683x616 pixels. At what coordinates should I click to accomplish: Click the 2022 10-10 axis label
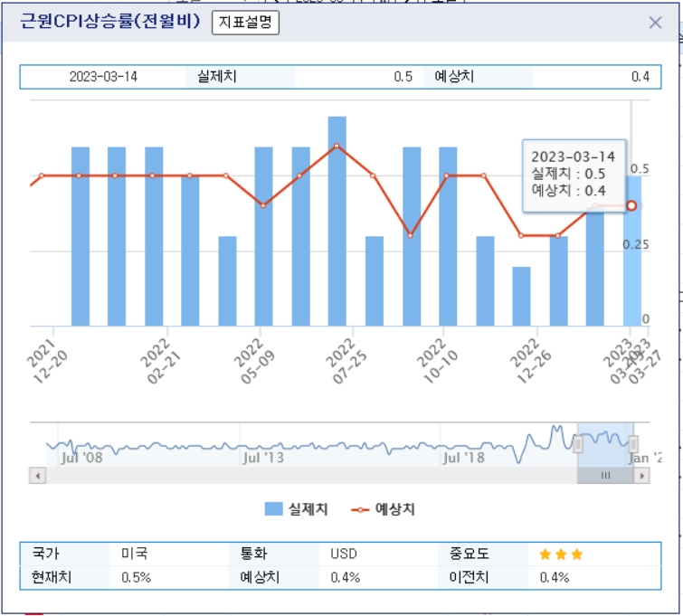coord(437,362)
